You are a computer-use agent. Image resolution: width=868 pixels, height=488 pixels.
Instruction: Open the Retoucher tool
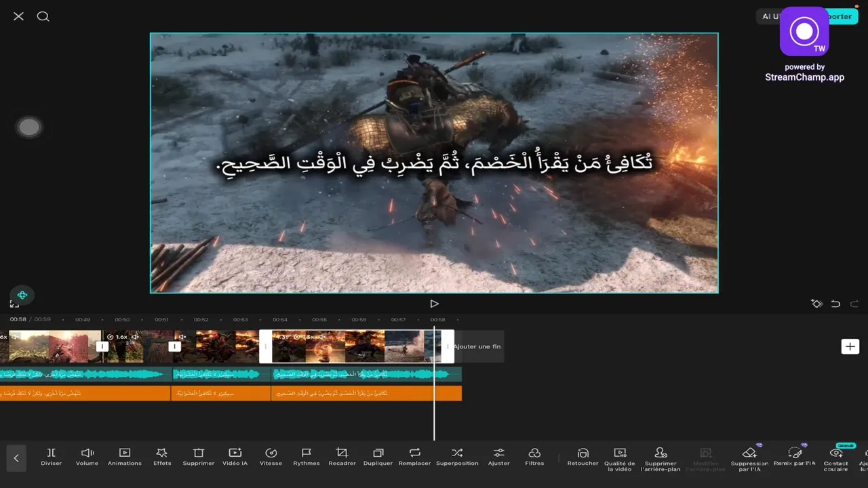pyautogui.click(x=583, y=457)
